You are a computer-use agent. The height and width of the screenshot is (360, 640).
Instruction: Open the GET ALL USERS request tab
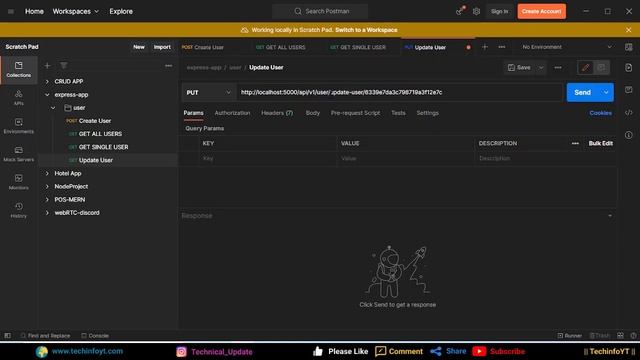[x=281, y=47]
